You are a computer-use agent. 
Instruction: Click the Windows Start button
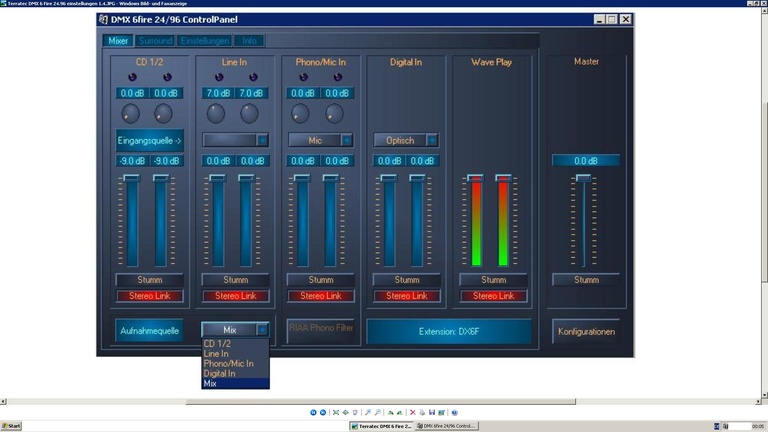pos(13,426)
